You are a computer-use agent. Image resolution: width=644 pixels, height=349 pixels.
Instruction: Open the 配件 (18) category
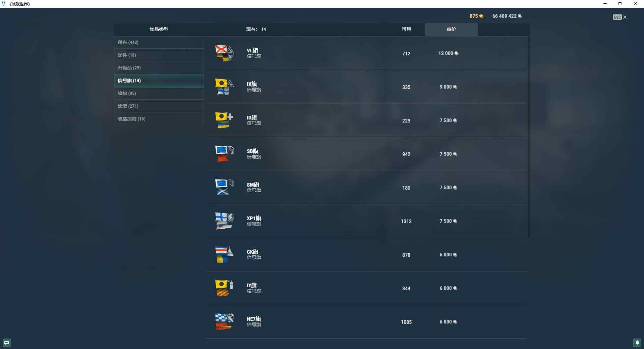coord(159,55)
